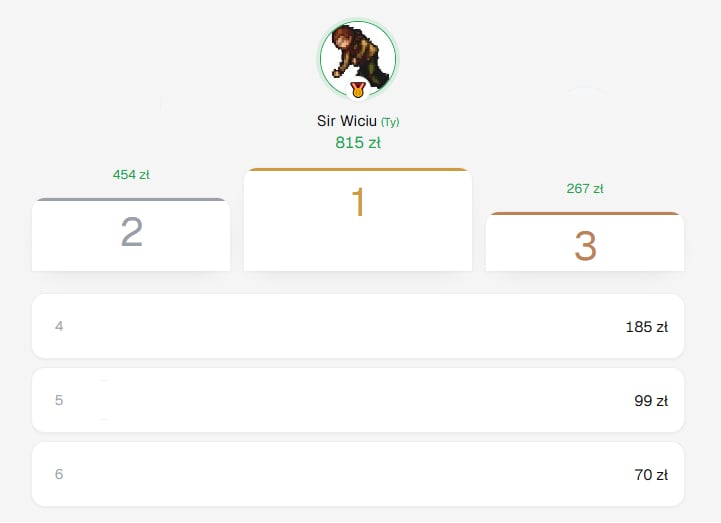This screenshot has width=721, height=523.
Task: Click the gold medal badge icon
Action: [358, 90]
